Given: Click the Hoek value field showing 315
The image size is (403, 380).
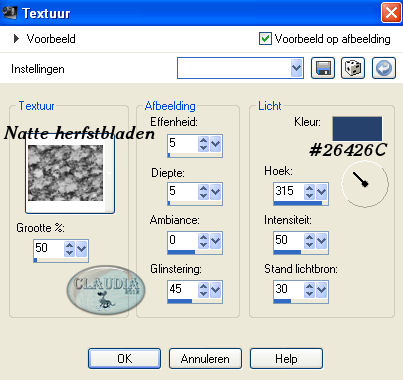Looking at the screenshot, I should pyautogui.click(x=289, y=191).
